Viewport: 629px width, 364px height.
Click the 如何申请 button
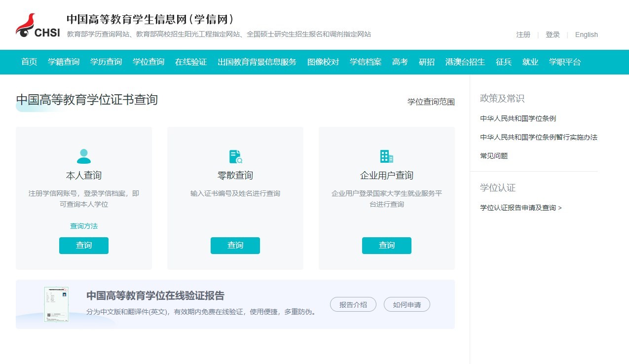pyautogui.click(x=407, y=305)
